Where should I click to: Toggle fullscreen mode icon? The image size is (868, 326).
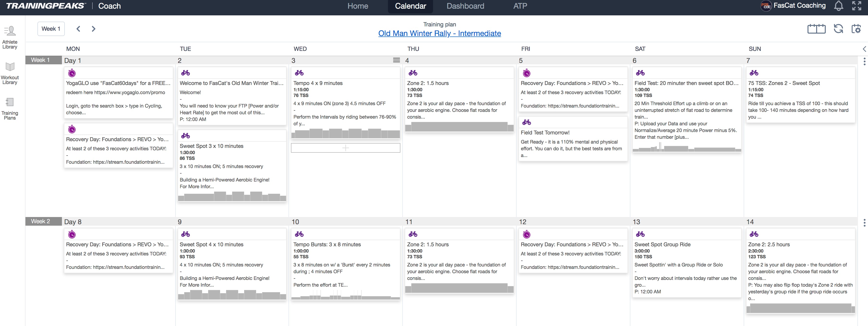(856, 6)
